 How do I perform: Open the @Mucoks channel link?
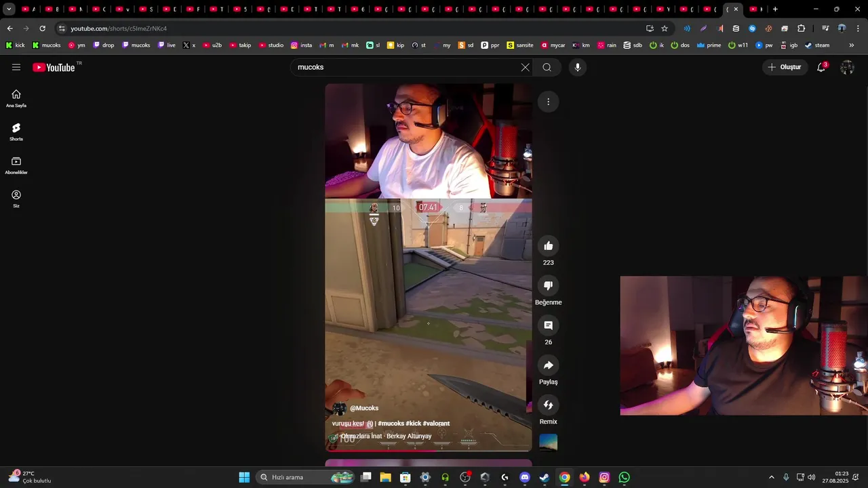pyautogui.click(x=364, y=408)
